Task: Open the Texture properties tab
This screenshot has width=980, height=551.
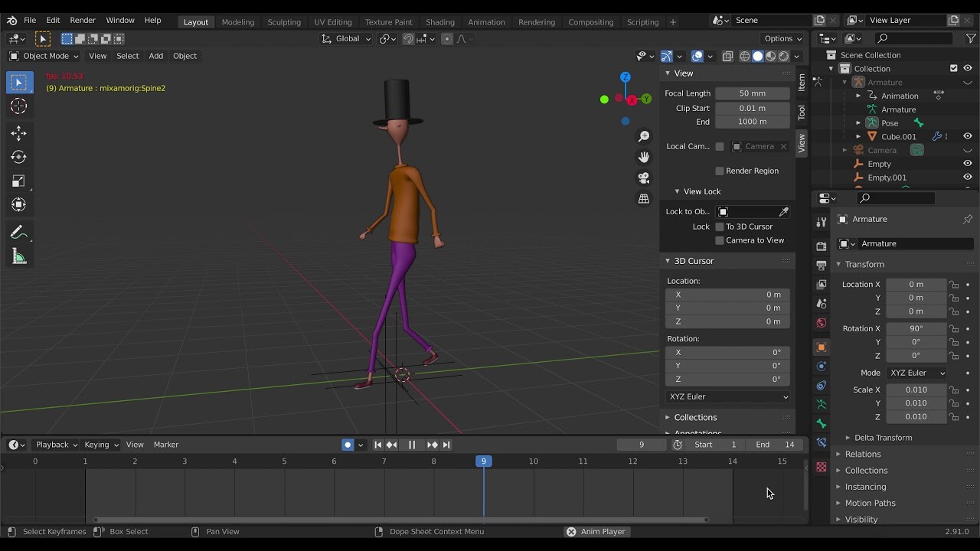Action: click(821, 468)
